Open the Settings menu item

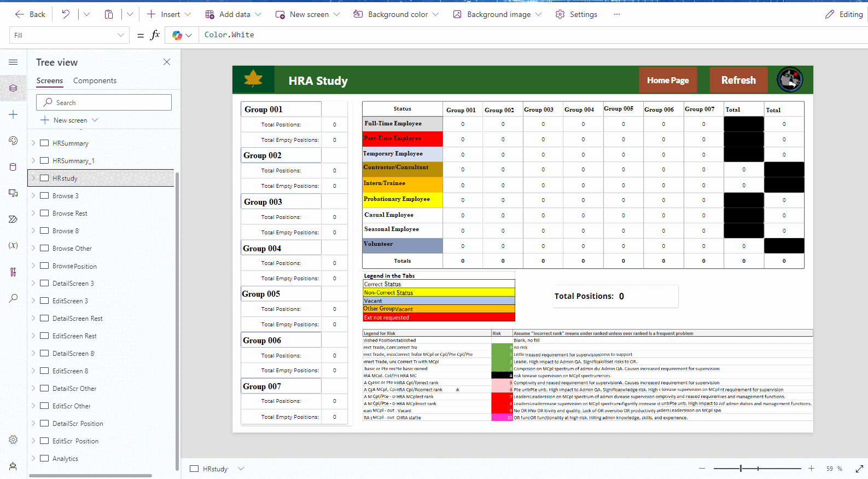point(576,14)
